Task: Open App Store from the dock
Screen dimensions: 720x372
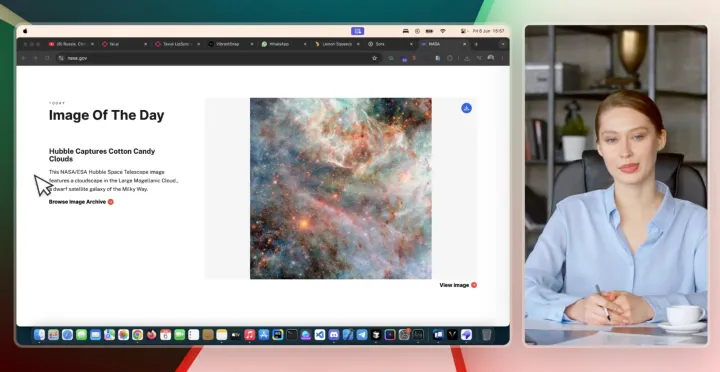Action: pos(264,335)
